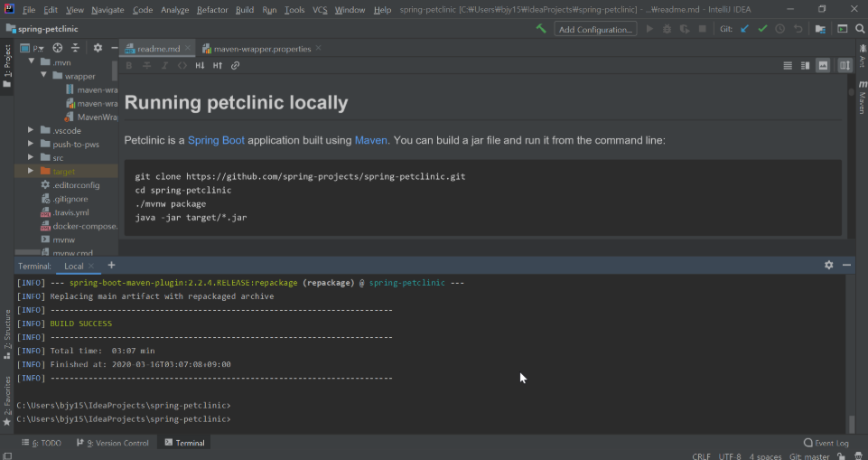
Task: Switch to editor-only view layout
Action: [x=789, y=66]
